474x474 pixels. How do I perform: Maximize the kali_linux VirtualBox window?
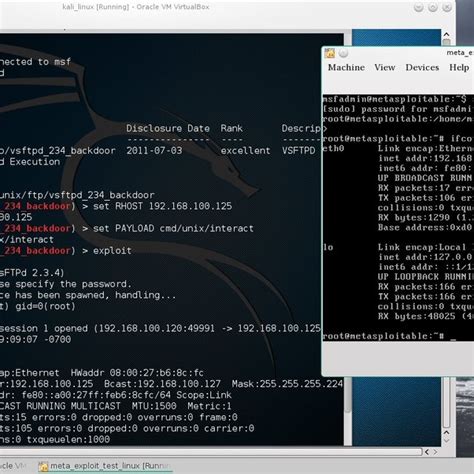click(433, 7)
